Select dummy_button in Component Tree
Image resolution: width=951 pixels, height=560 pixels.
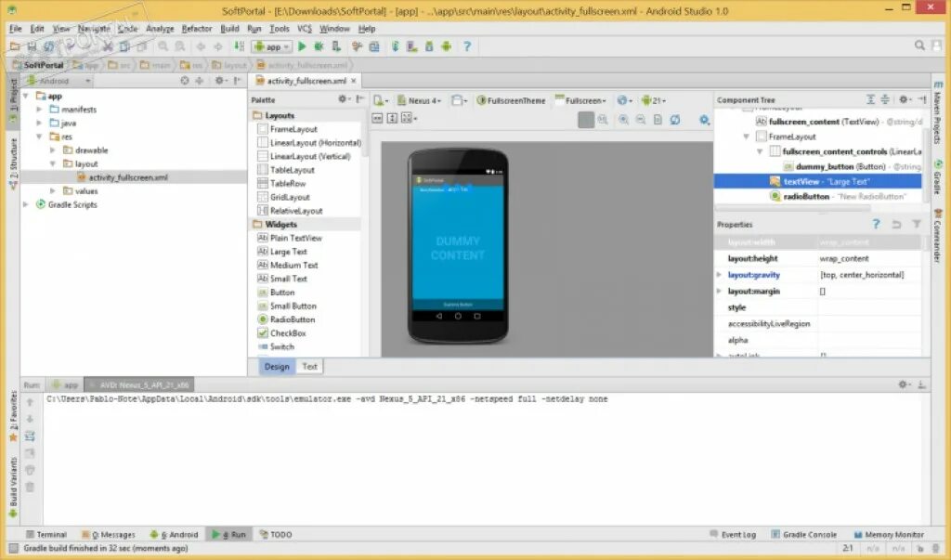(x=852, y=166)
